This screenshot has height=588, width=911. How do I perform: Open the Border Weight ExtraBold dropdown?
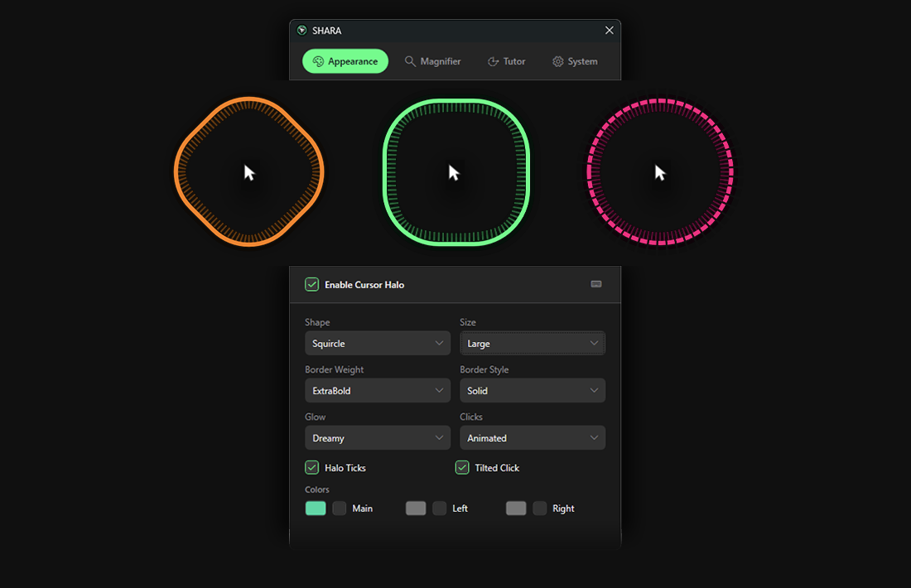pos(378,391)
